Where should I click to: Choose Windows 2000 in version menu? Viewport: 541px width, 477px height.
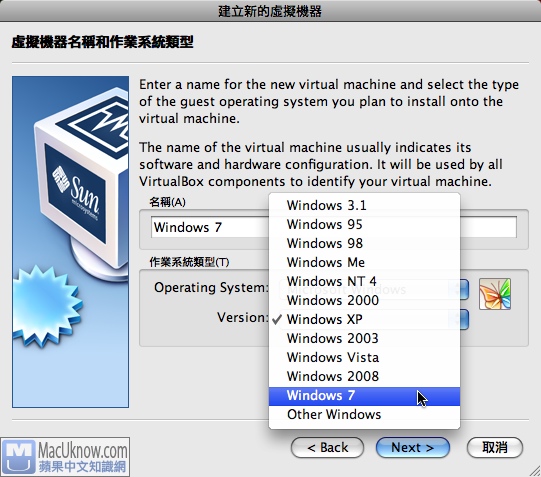[364, 300]
